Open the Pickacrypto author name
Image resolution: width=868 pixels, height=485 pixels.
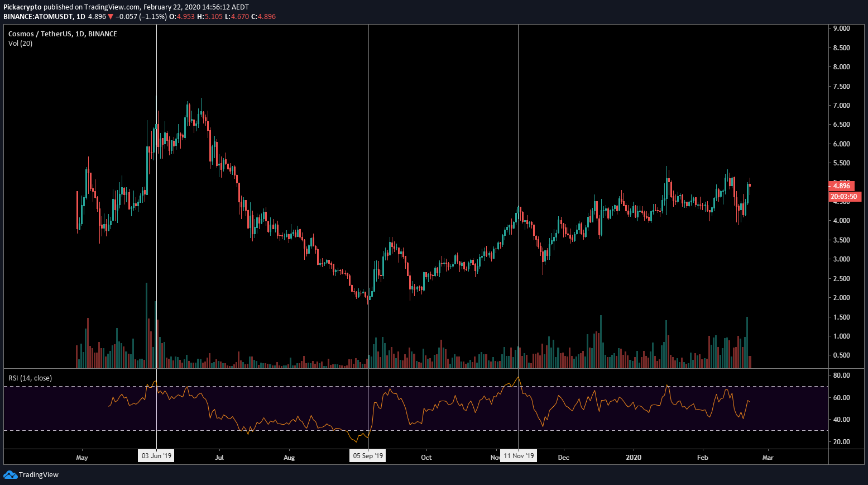[22, 7]
